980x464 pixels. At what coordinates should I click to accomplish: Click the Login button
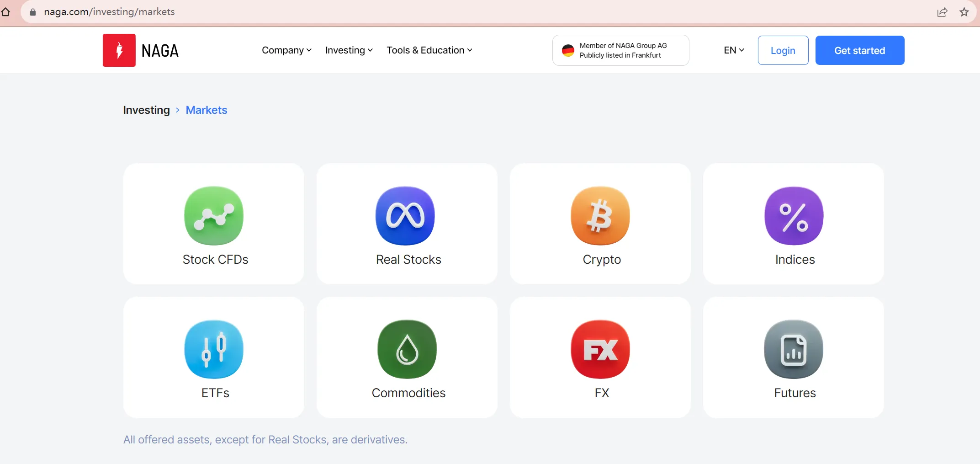(x=783, y=50)
